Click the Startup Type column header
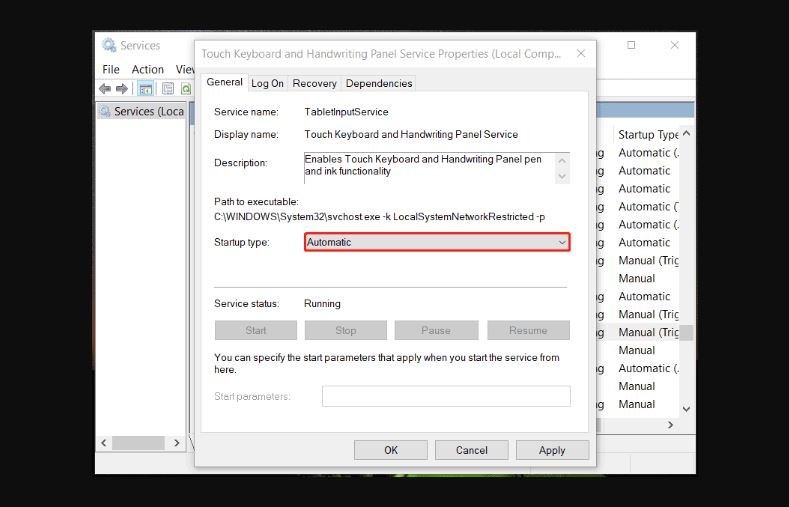Viewport: 789px width, 507px height. tap(648, 134)
